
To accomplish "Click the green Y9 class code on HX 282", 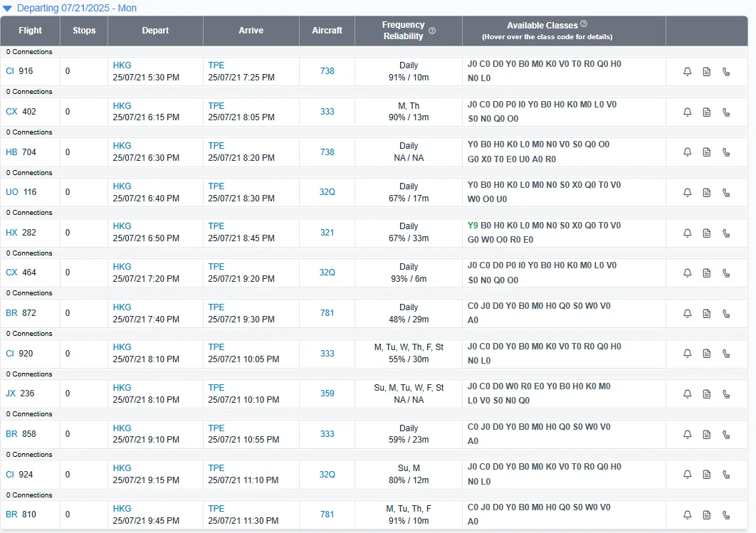I will [473, 225].
